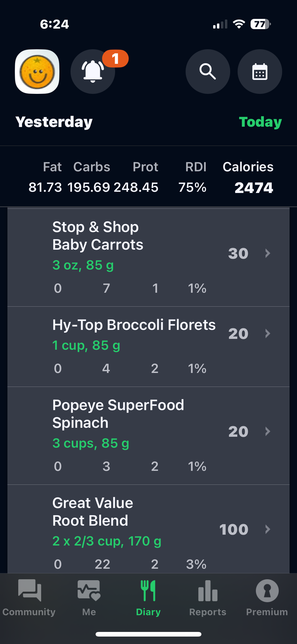297x644 pixels.
Task: Tap the Yesterday date heading
Action: (x=54, y=122)
